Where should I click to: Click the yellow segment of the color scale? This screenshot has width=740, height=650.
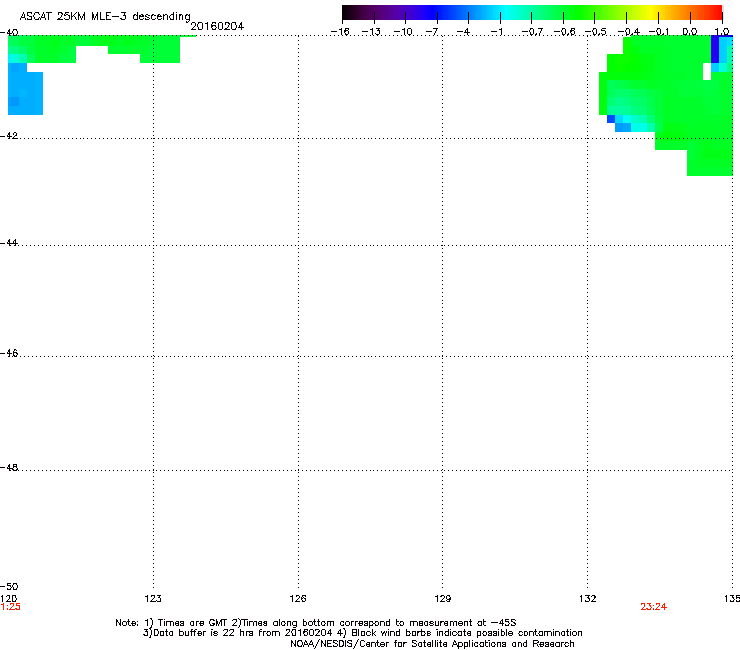pyautogui.click(x=651, y=13)
